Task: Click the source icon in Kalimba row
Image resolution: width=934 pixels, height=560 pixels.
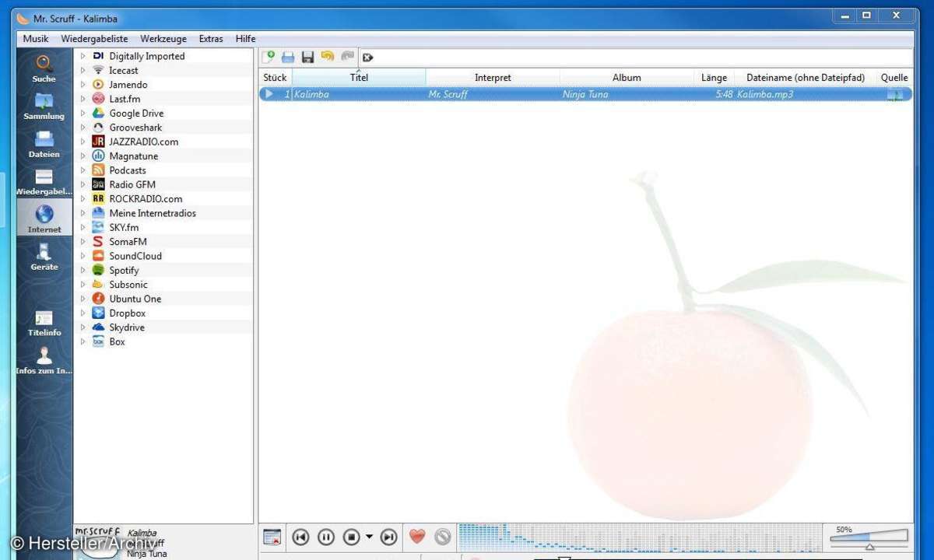Action: (895, 94)
